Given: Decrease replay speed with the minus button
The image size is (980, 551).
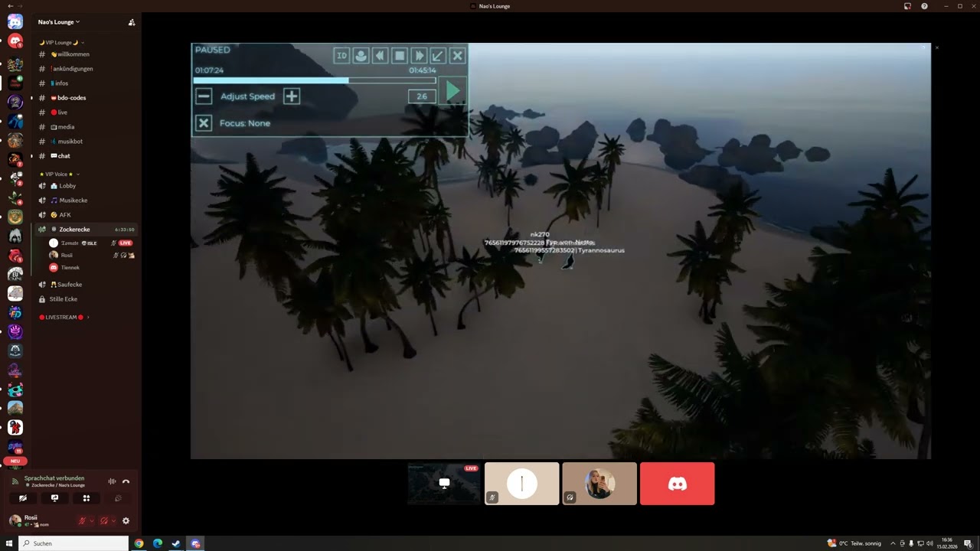Looking at the screenshot, I should (x=204, y=96).
